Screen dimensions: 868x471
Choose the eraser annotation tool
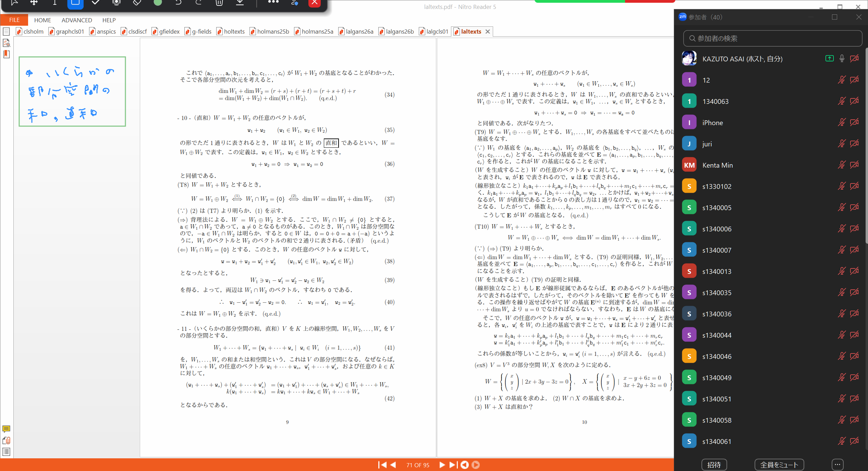[137, 3]
